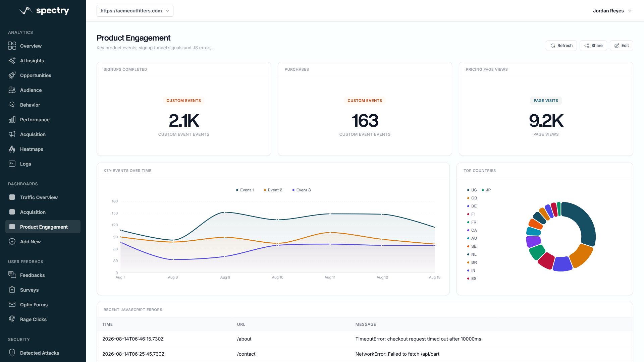Select Behavior in the sidebar
This screenshot has width=644, height=362.
click(x=43, y=105)
